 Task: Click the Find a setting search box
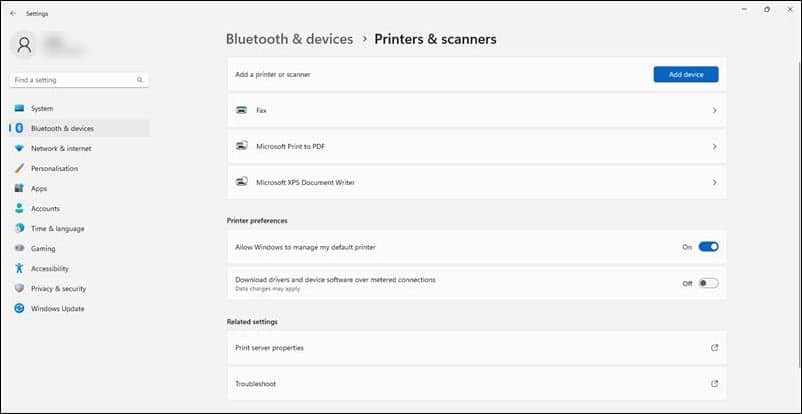pos(79,80)
